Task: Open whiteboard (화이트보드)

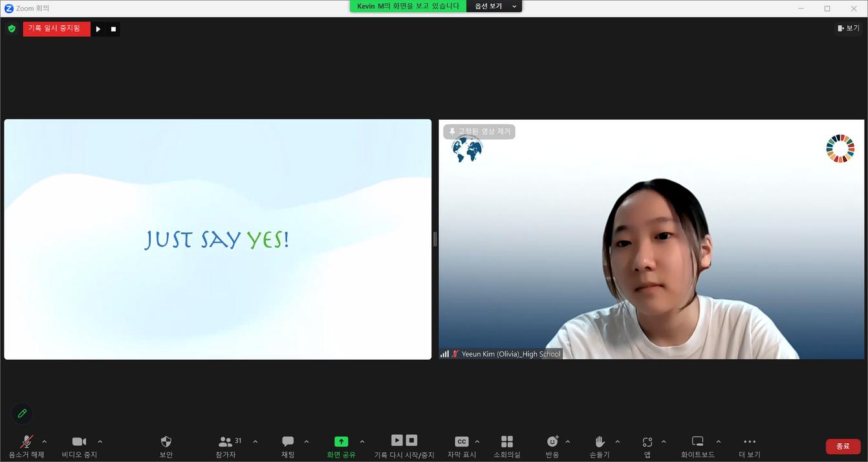Action: [698, 446]
